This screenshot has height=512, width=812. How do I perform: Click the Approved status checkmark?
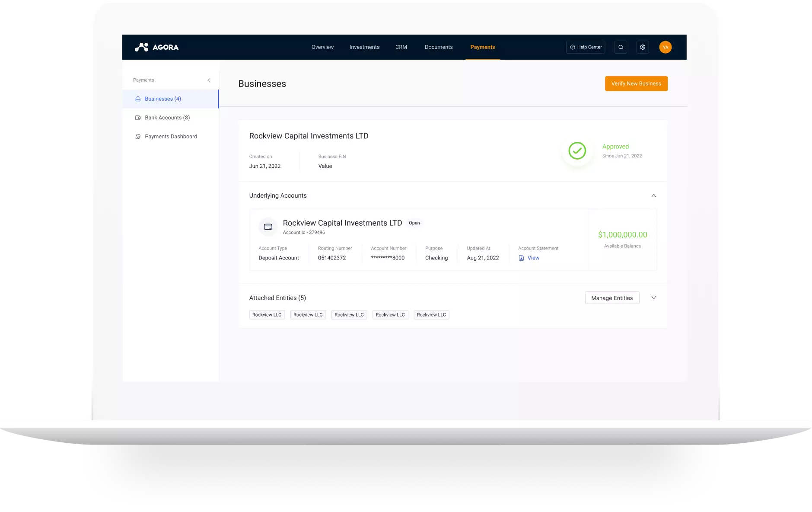tap(577, 151)
